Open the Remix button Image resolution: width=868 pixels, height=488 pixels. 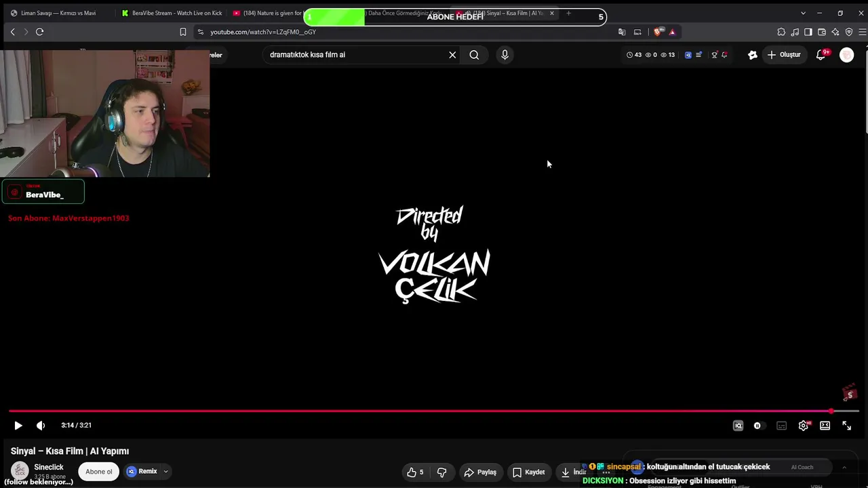[142, 472]
